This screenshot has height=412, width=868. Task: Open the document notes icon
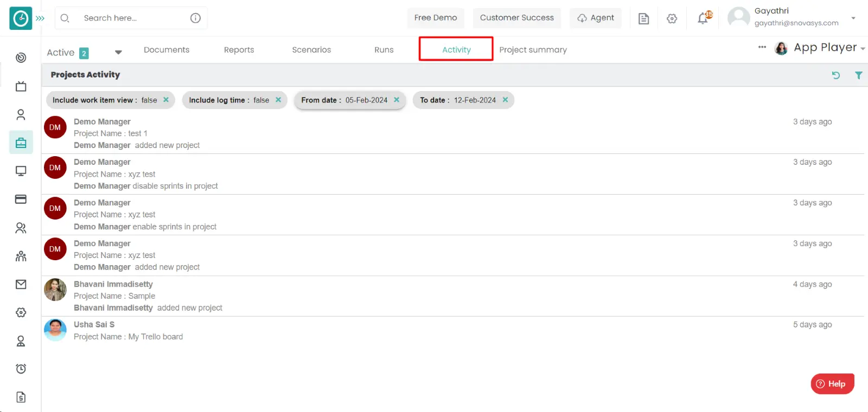coord(643,19)
